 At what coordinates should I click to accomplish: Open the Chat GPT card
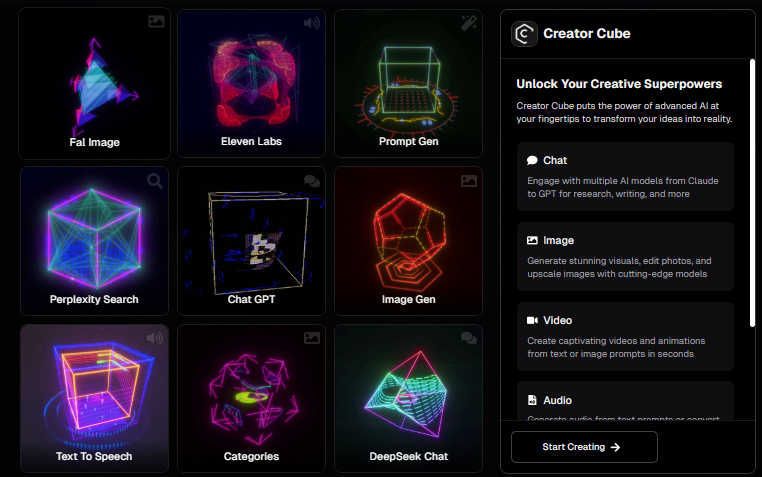click(251, 241)
